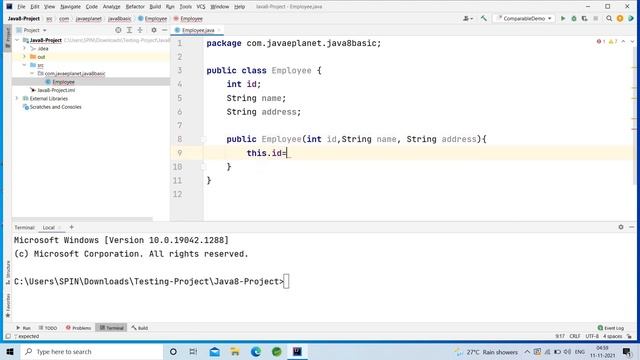The image size is (640, 360).
Task: Click Run with Coverage icon in toolbar
Action: [584, 18]
